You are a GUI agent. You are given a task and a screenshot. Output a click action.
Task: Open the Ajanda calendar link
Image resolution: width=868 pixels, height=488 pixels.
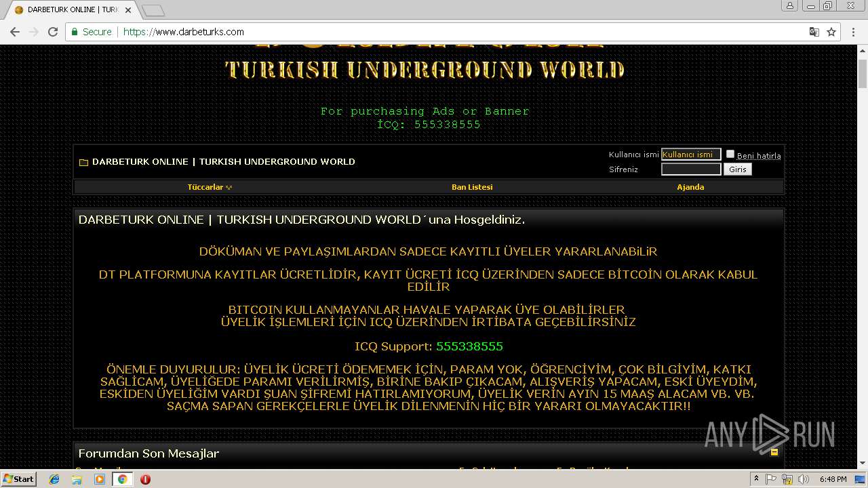coord(690,187)
